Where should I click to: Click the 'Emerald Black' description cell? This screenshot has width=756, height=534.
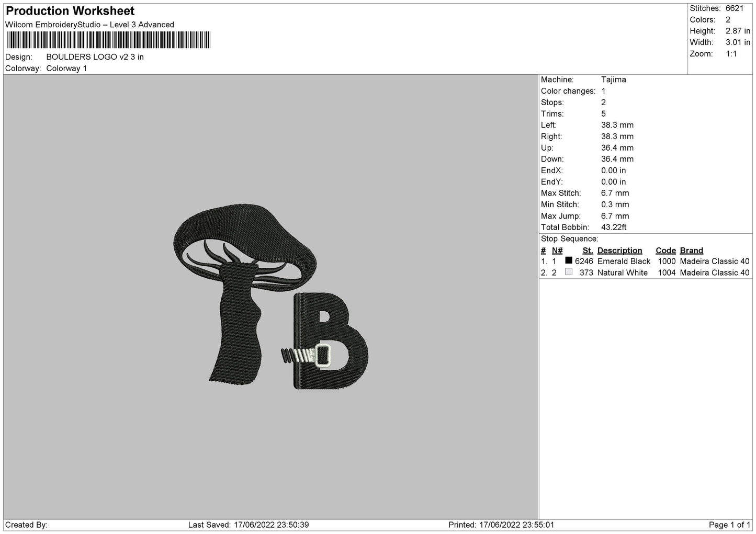coord(624,262)
